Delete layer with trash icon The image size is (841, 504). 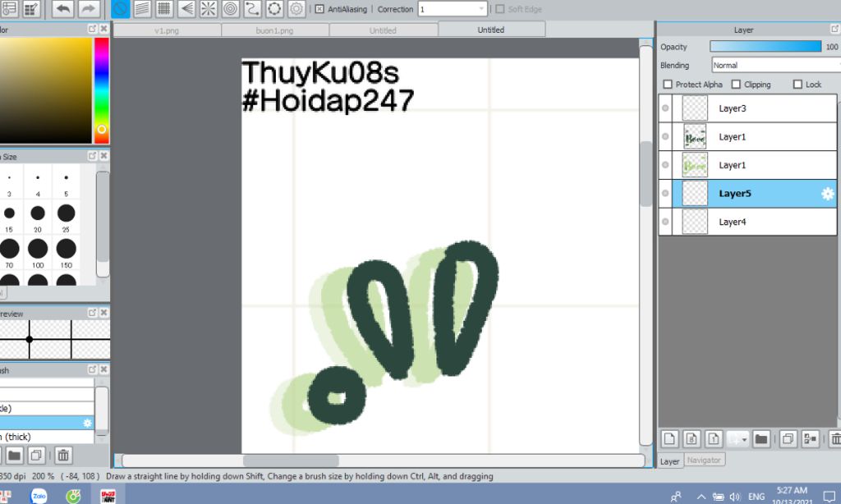[835, 439]
